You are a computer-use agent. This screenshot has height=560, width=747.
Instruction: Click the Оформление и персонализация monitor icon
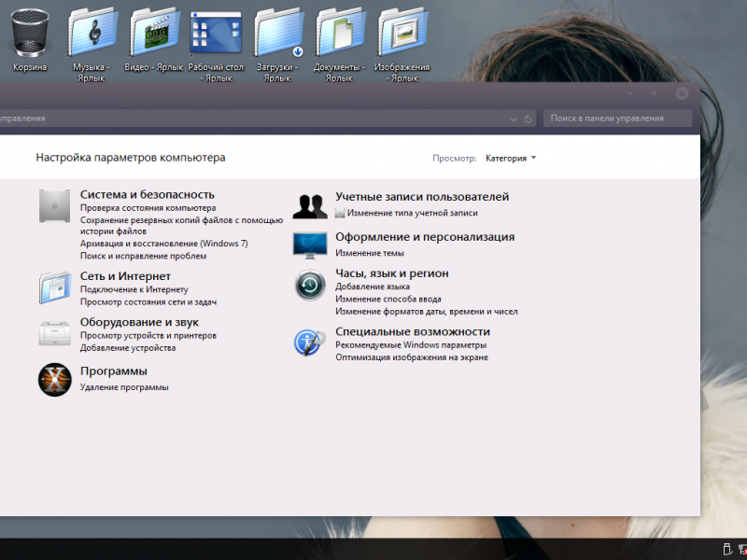tap(310, 245)
